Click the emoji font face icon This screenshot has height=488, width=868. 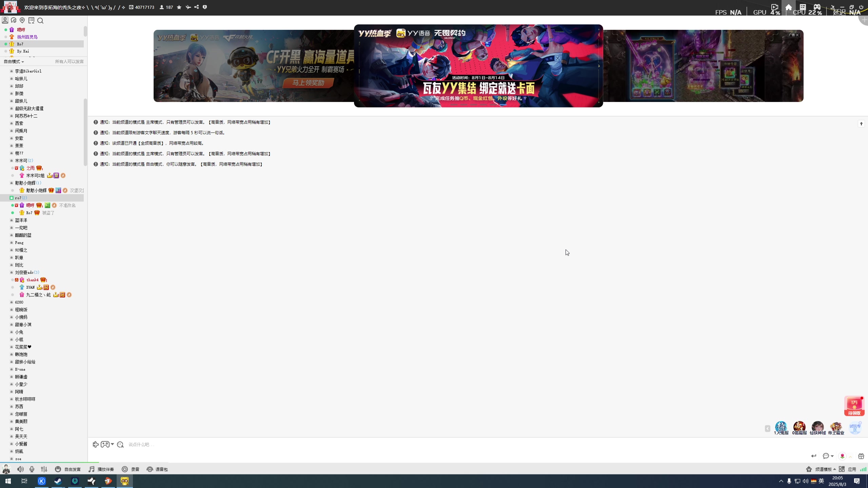[120, 444]
